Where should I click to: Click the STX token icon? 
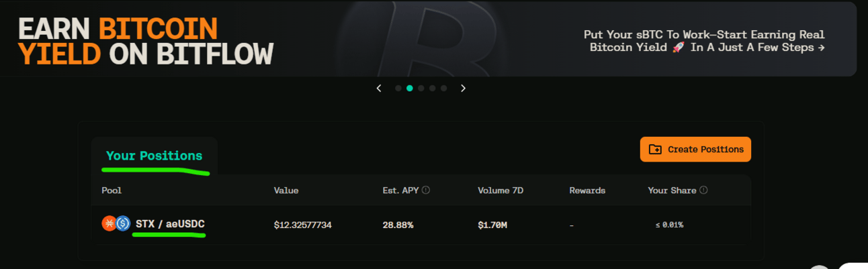pos(109,224)
